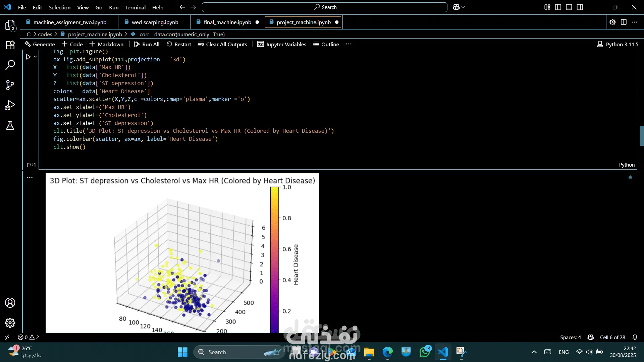Screen dimensions: 644x362
Task: Click the title bar Search field
Action: click(324, 7)
